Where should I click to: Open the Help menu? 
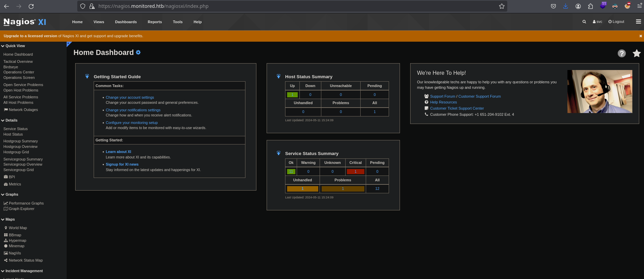coord(198,22)
